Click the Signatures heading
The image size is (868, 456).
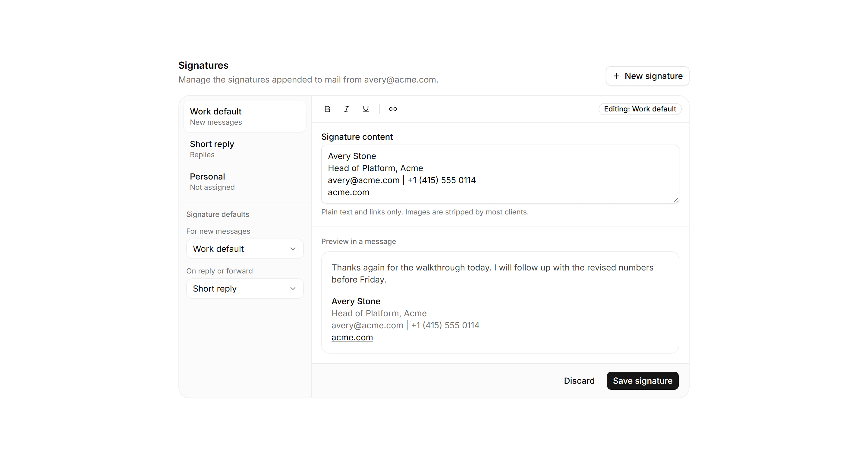203,65
